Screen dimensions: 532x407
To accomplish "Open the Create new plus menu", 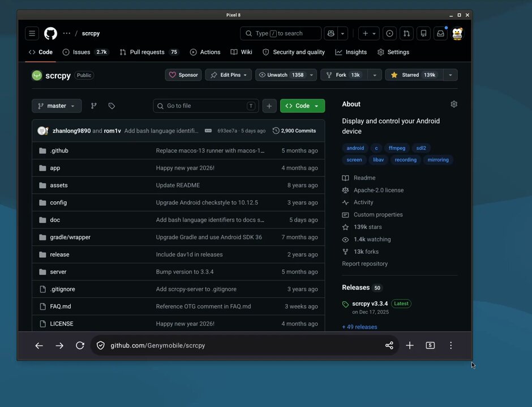I will pyautogui.click(x=369, y=33).
